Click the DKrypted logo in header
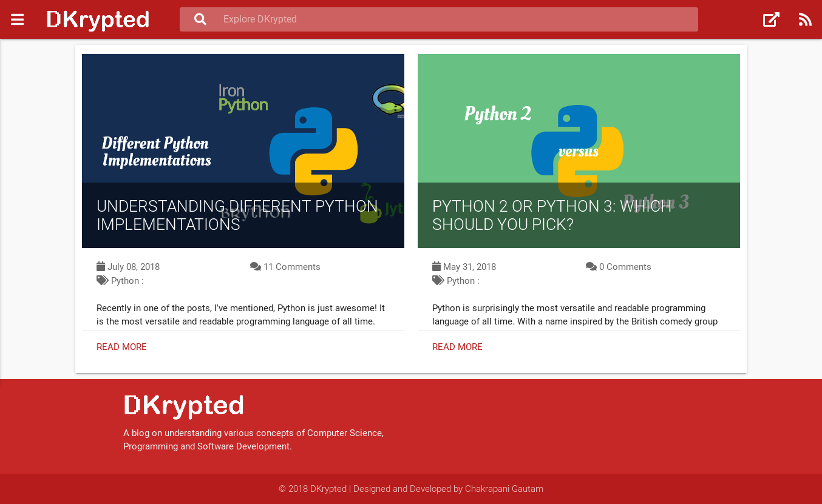The height and width of the screenshot is (504, 822). [x=98, y=19]
